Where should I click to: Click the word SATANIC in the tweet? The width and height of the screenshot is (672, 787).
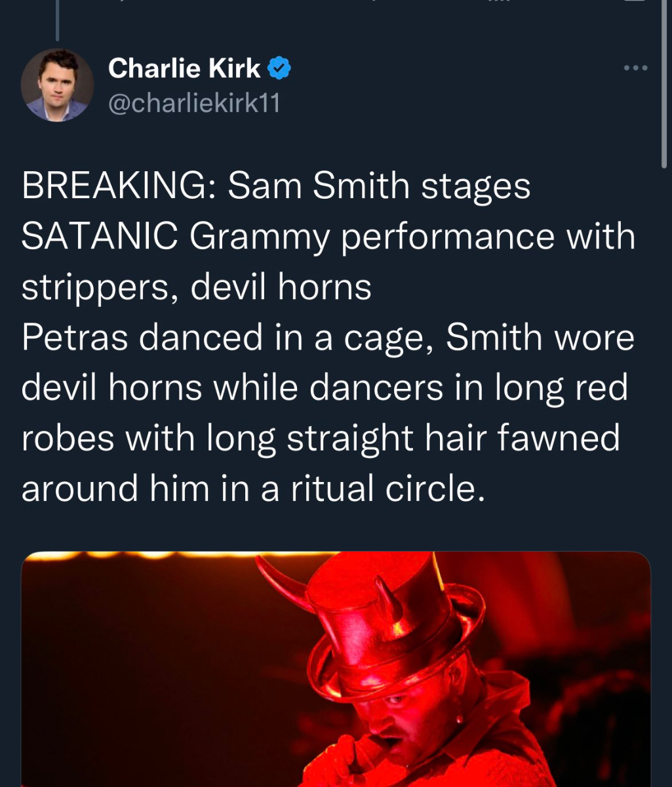(99, 237)
